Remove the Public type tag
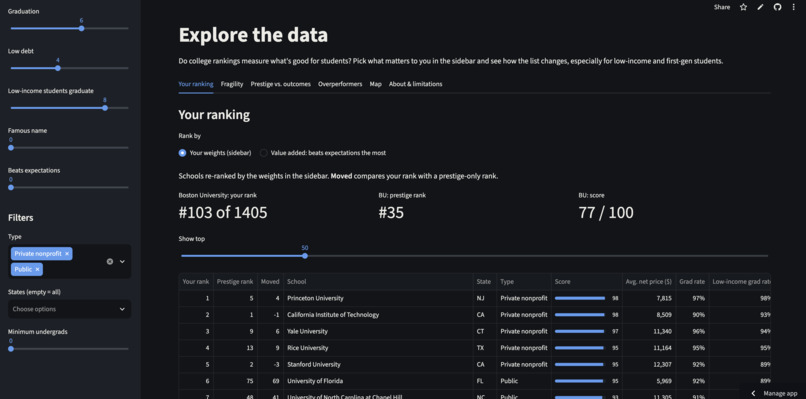 pyautogui.click(x=37, y=269)
